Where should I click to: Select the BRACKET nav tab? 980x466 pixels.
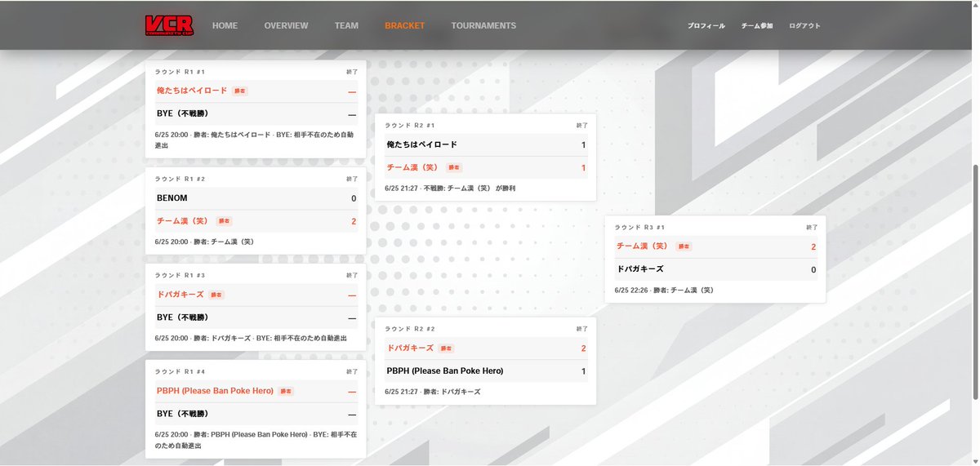click(404, 25)
